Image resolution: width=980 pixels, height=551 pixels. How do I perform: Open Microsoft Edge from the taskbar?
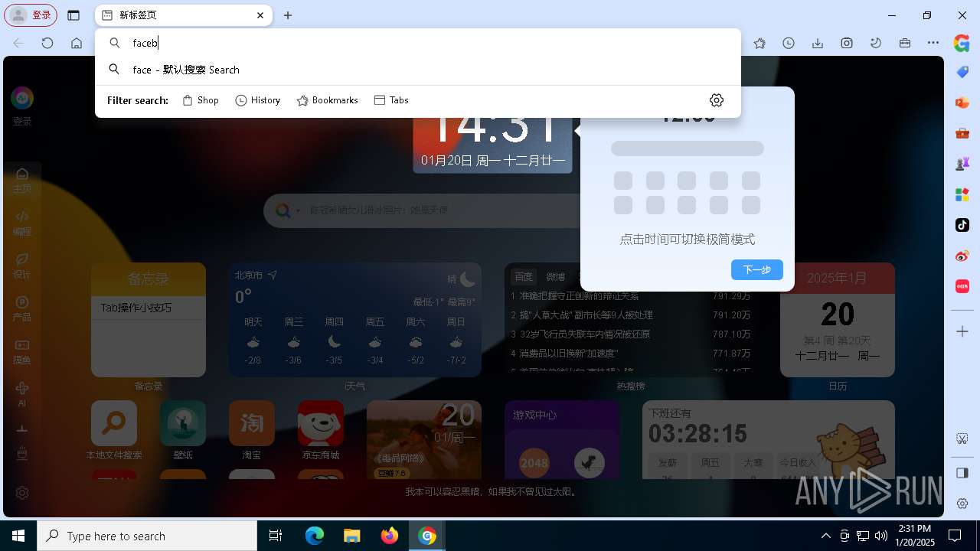click(x=315, y=536)
